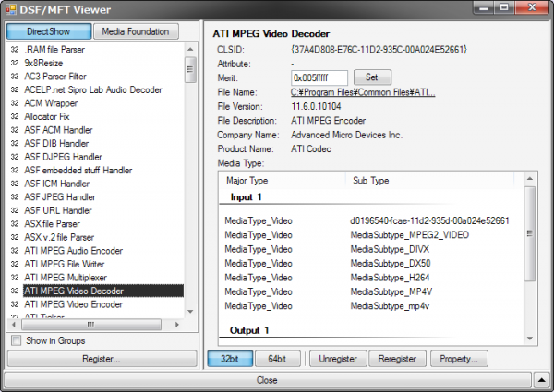
Task: Select ASX file Parser
Action: [95, 224]
